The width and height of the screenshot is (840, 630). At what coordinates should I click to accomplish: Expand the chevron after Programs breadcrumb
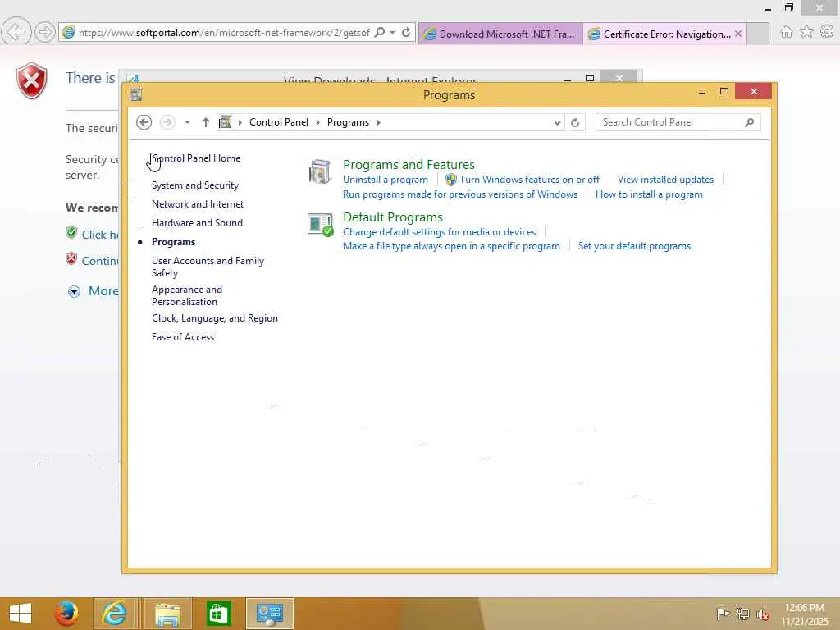tap(379, 122)
